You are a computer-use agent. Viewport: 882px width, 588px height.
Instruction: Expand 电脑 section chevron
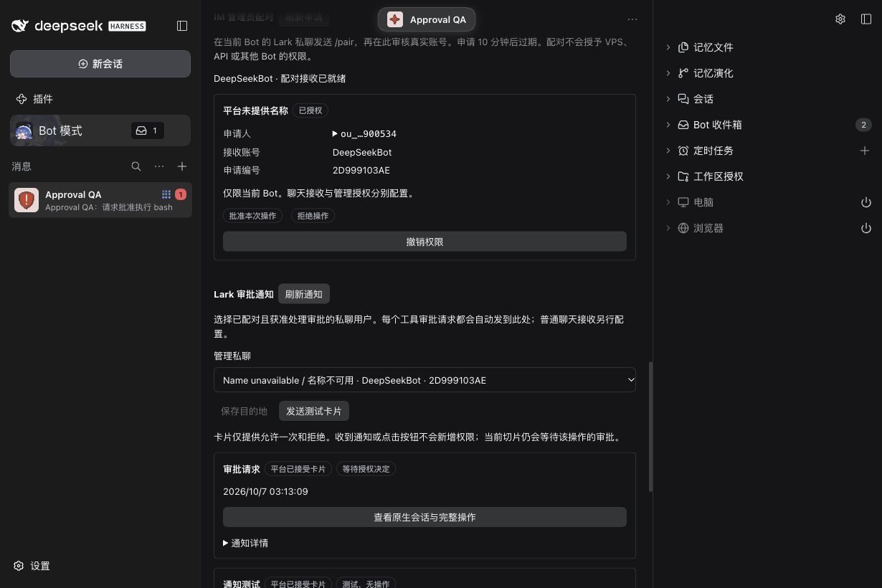click(x=668, y=202)
